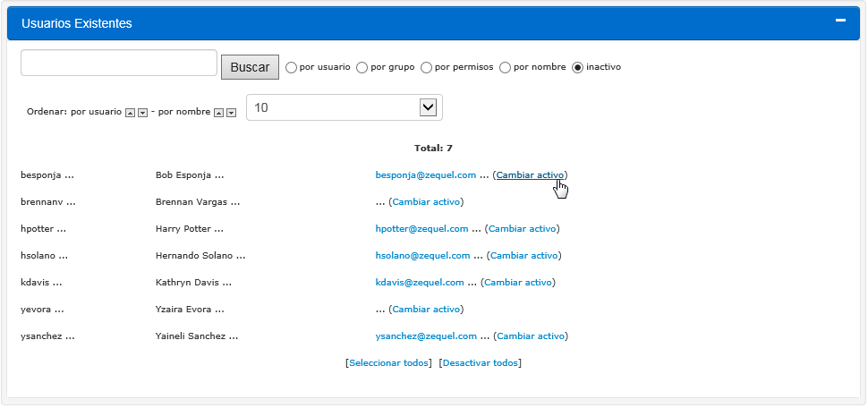Click 'Cambiar activo' for Bob Esponja

click(x=530, y=175)
